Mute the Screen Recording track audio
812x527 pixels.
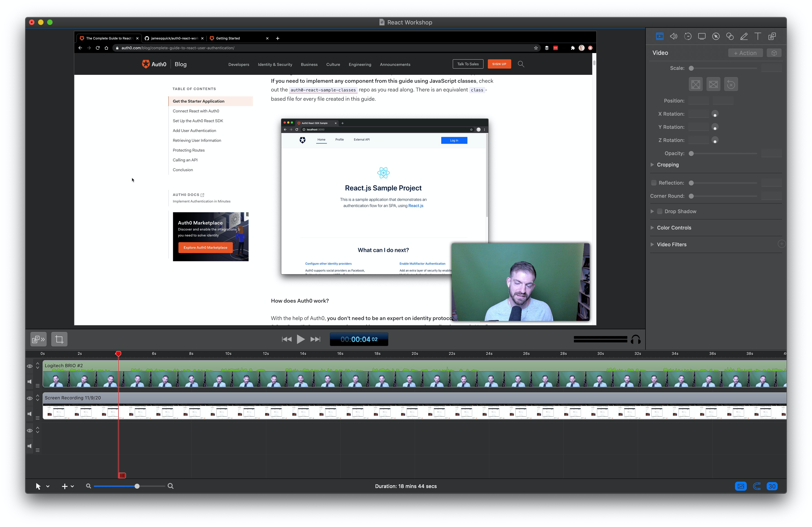click(x=30, y=414)
